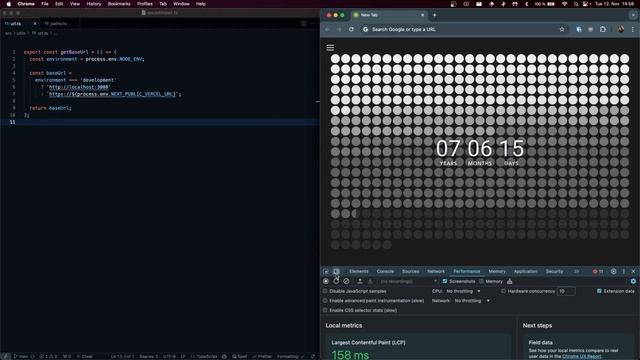Open Performance capture settings gear
Screen dimensions: 640x360
click(633, 281)
